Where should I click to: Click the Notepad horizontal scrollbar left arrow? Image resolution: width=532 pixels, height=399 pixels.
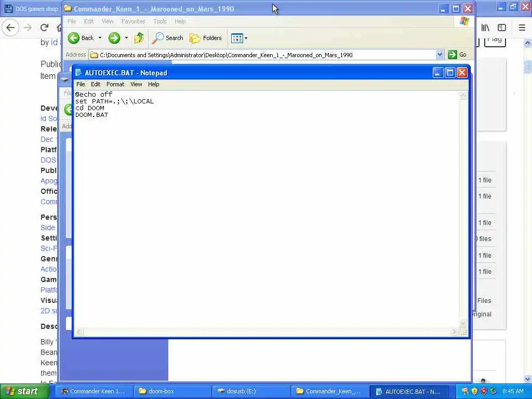tap(78, 331)
